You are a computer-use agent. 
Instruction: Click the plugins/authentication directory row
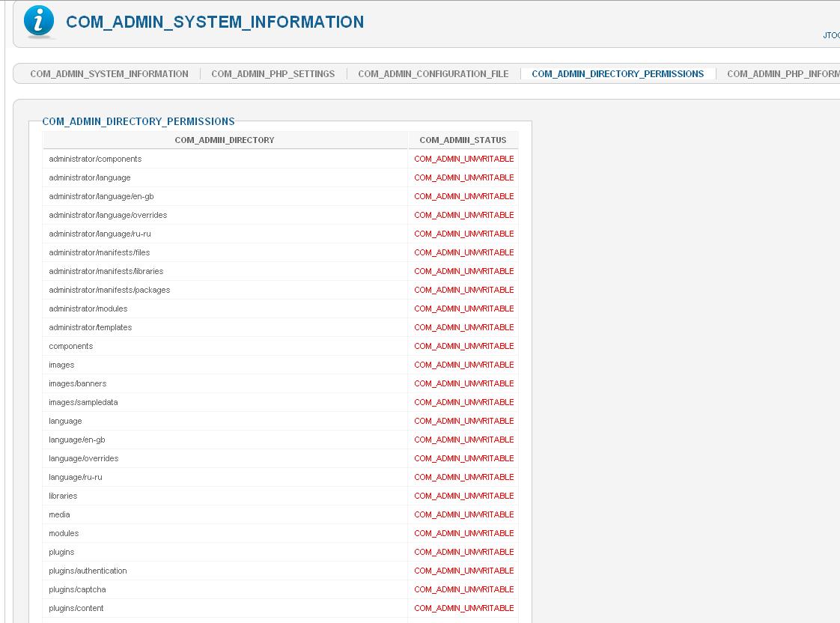pos(88,571)
